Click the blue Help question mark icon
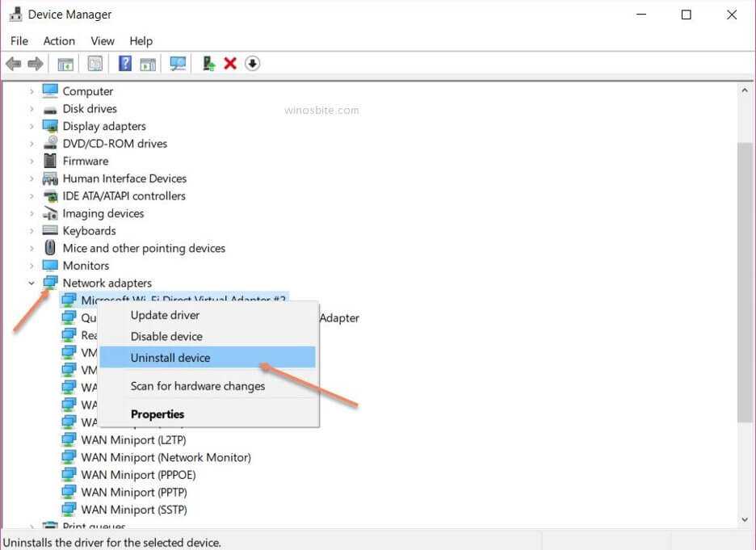The height and width of the screenshot is (550, 756). click(125, 64)
